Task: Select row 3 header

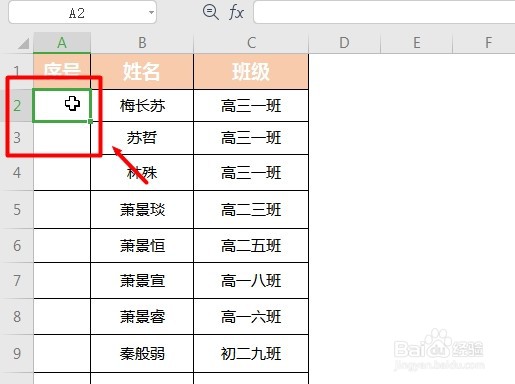Action: 17,138
